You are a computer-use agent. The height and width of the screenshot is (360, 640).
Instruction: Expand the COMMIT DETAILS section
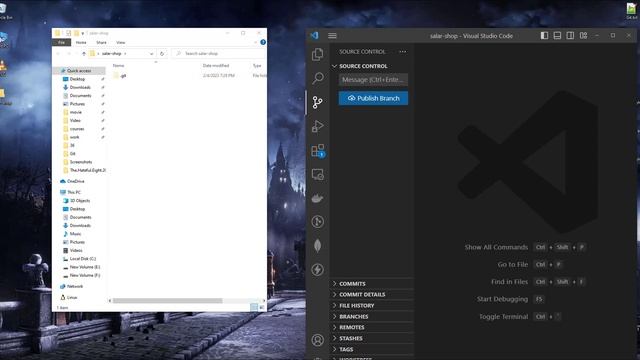(371, 294)
